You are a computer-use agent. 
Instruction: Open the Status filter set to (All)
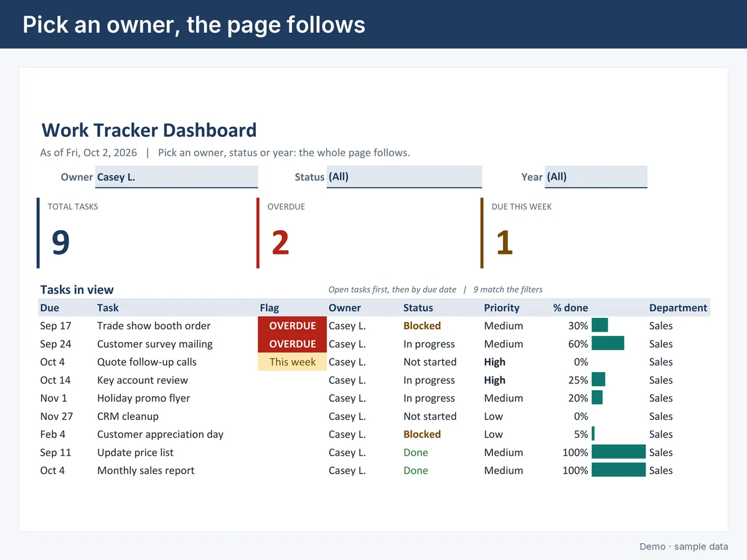(x=404, y=177)
